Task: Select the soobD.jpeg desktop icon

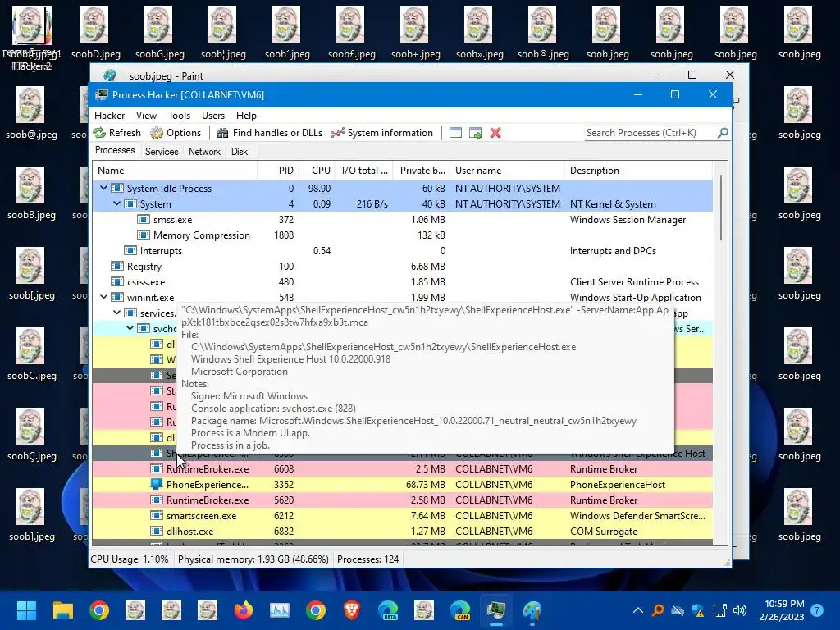Action: pyautogui.click(x=95, y=33)
